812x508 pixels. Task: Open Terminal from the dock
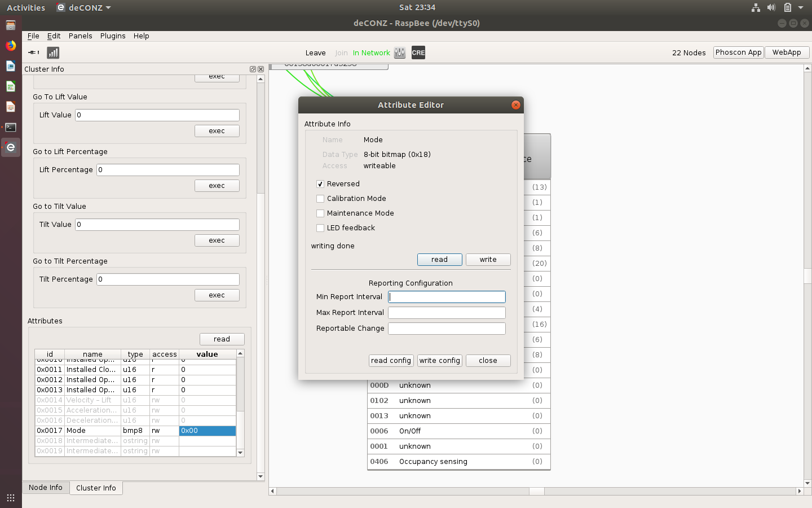coord(11,127)
